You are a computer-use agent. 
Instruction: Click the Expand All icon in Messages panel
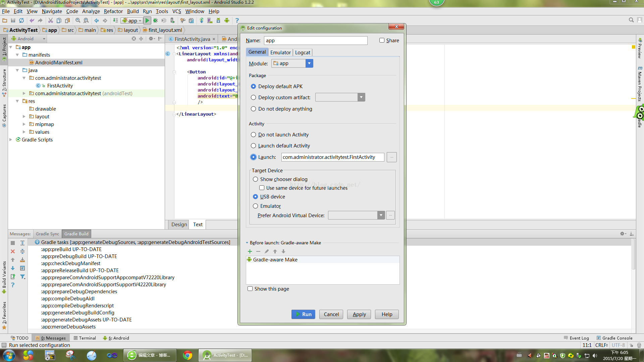[x=22, y=243]
